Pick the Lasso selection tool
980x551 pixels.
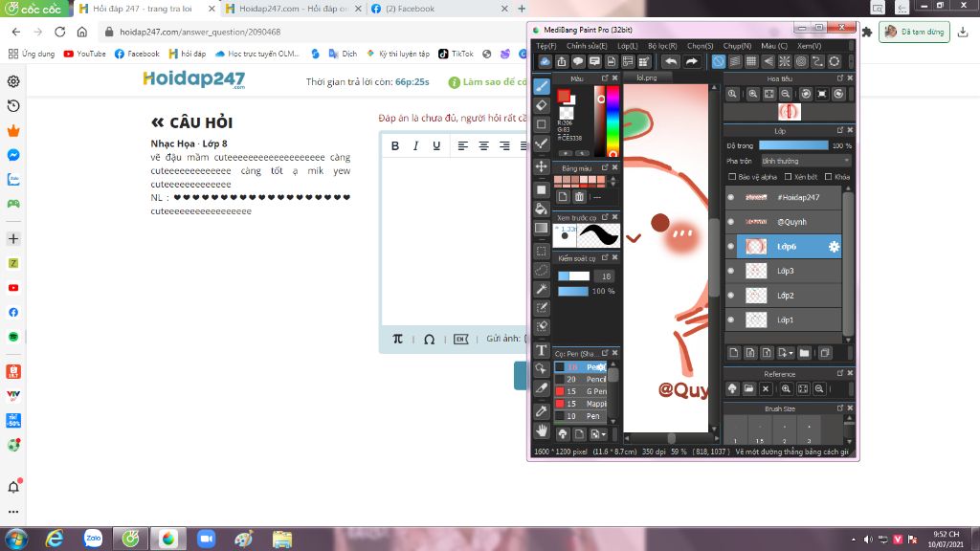point(542,270)
